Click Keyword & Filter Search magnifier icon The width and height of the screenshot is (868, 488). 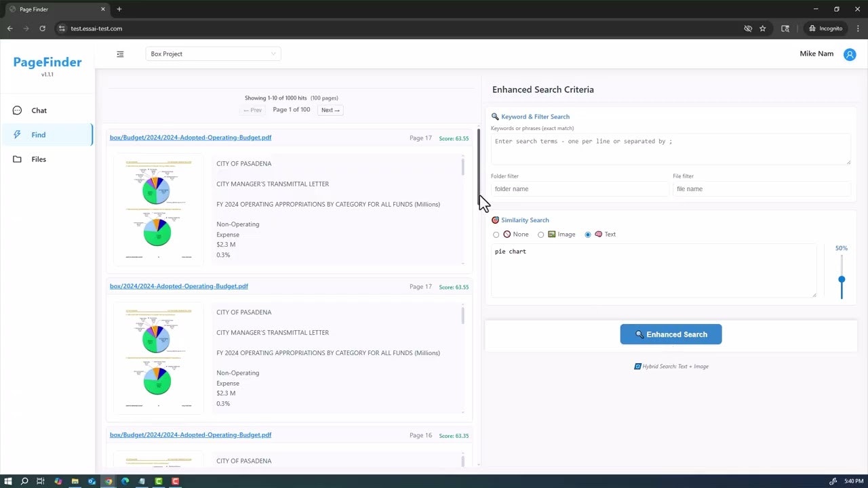(495, 117)
